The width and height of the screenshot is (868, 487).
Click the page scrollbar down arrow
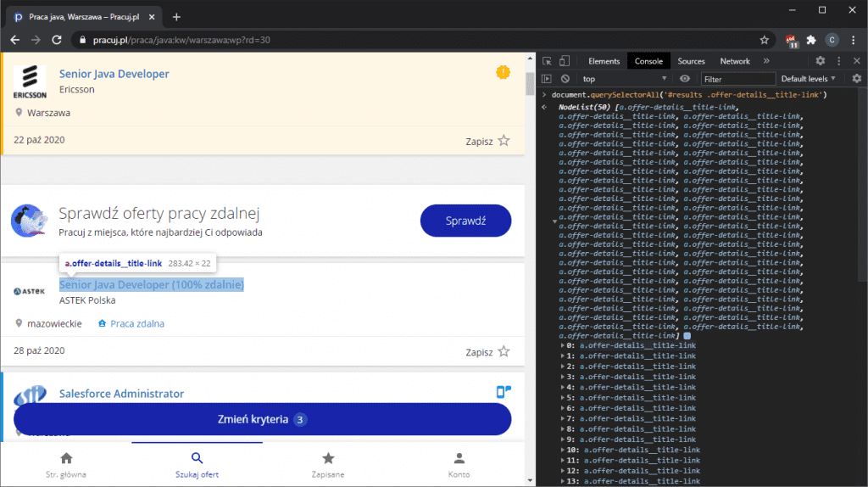coord(531,481)
